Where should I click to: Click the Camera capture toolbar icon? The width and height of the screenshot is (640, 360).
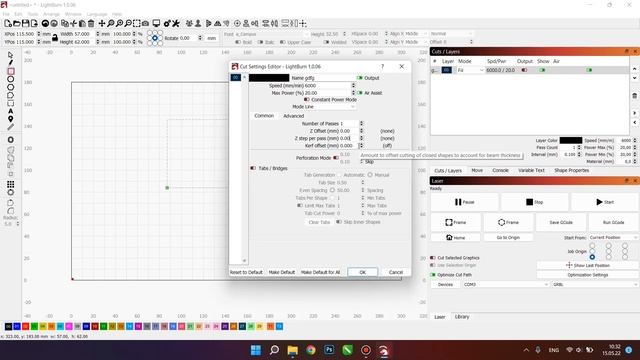point(145,24)
